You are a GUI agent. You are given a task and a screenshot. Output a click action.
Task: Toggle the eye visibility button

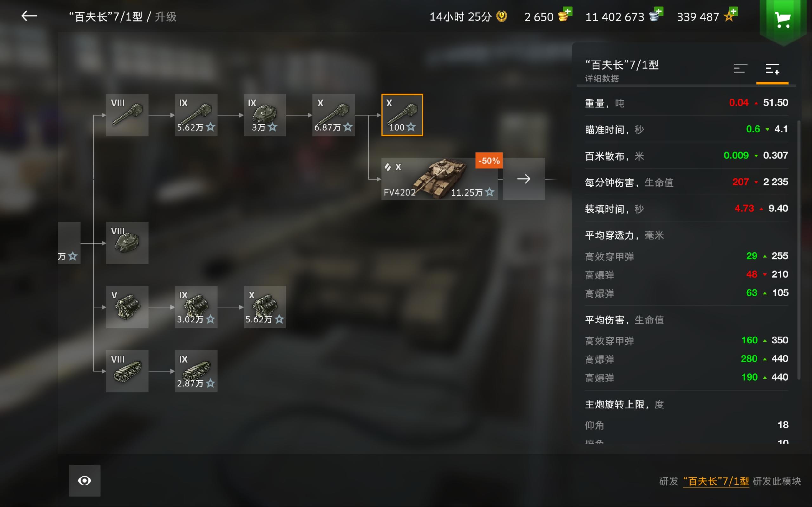coord(85,480)
